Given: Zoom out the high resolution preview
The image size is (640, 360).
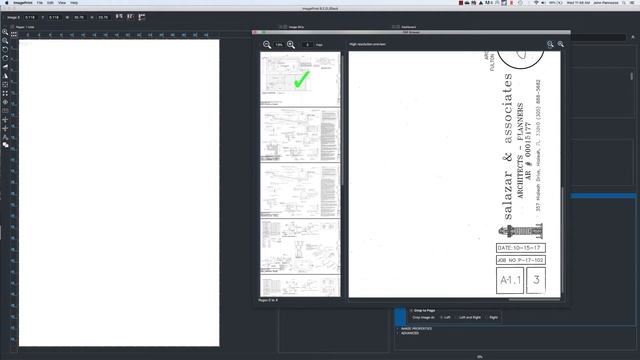Looking at the screenshot, I should click(x=550, y=44).
